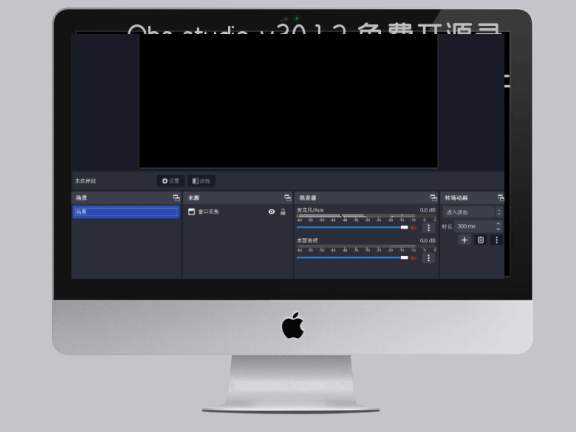Open the desktop audio three-dot options menu
Image resolution: width=576 pixels, height=432 pixels.
pos(428,258)
